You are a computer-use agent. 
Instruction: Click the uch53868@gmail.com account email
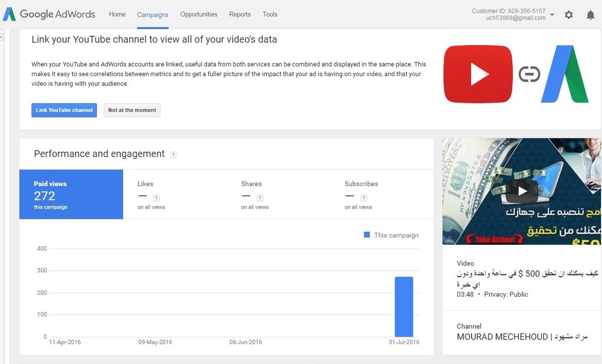(x=516, y=18)
